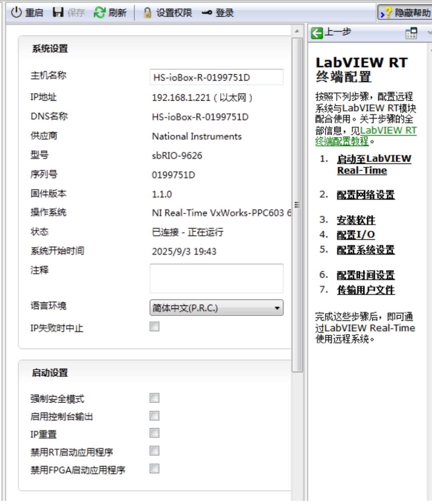Open 启动至LabVIEW Real-Time help link
432x504 pixels.
(x=374, y=164)
